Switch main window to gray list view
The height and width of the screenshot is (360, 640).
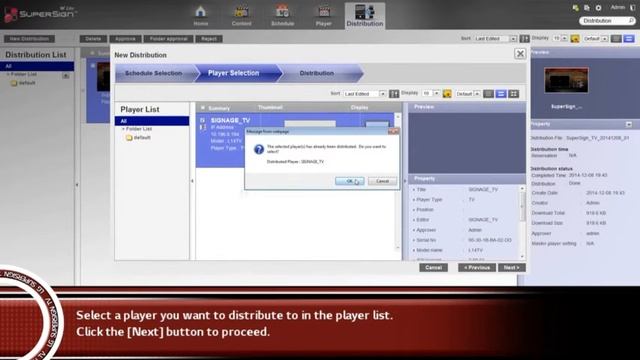pos(616,39)
